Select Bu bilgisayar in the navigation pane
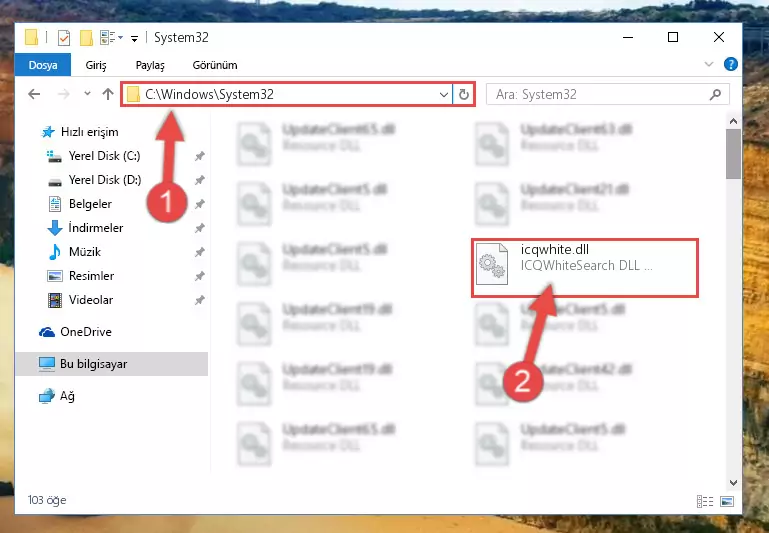Viewport: 769px width, 533px height. pyautogui.click(x=112, y=364)
